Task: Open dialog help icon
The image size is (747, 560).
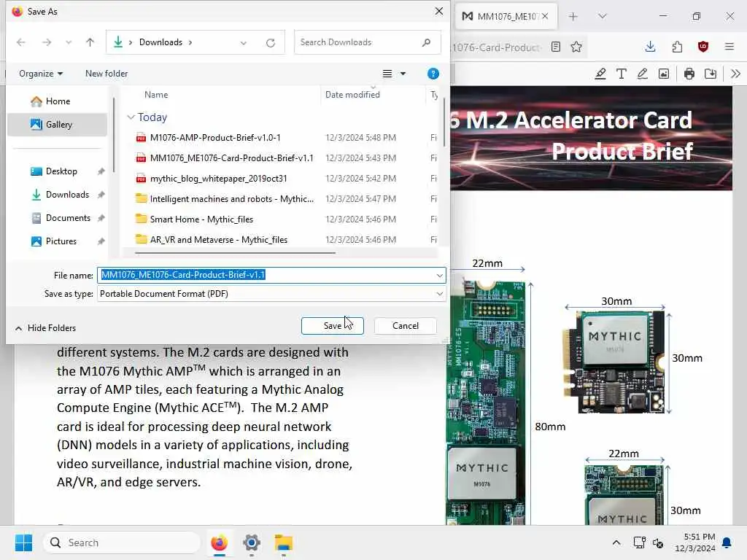Action: point(433,74)
